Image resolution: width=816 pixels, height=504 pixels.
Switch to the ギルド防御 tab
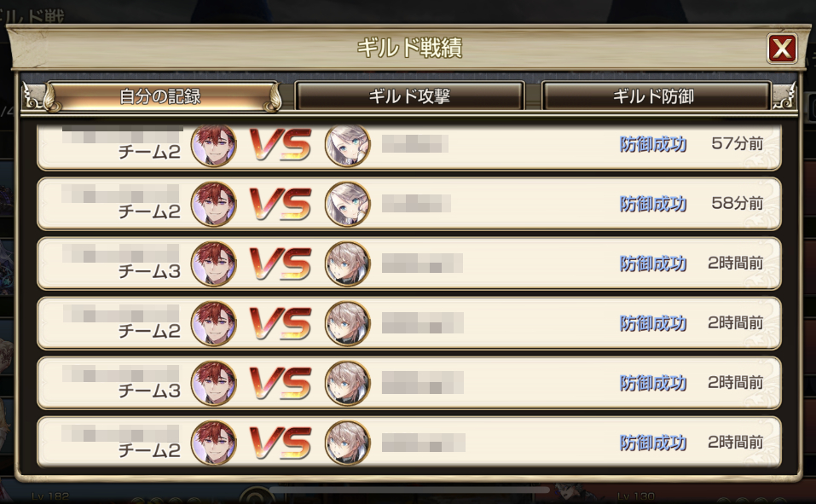pyautogui.click(x=655, y=96)
